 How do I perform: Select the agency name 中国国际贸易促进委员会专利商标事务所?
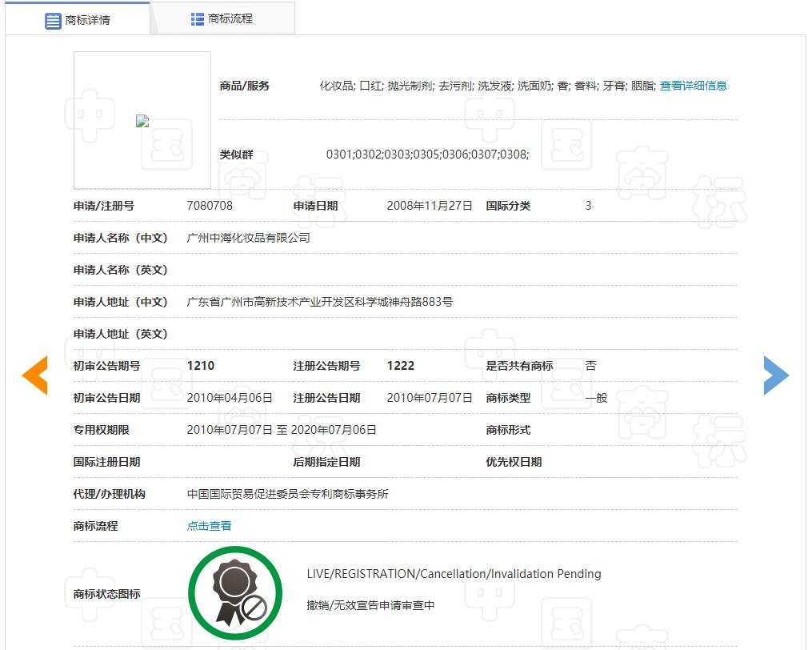point(287,494)
